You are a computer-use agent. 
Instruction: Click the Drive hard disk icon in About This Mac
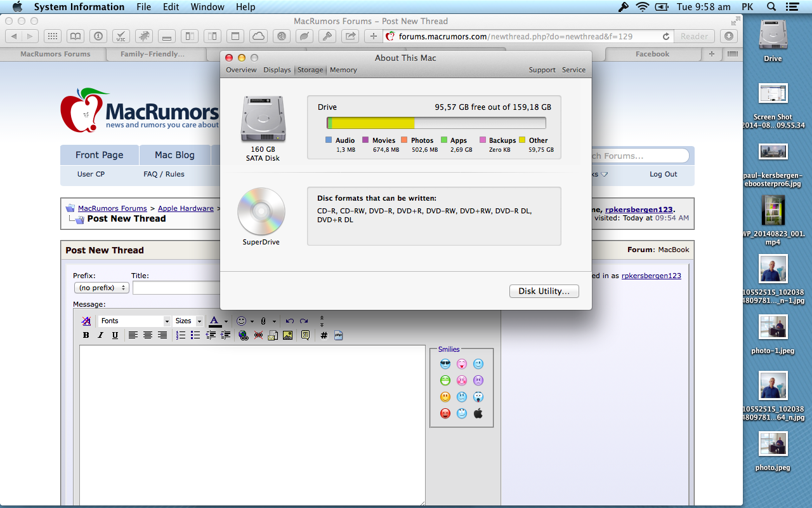tap(263, 119)
